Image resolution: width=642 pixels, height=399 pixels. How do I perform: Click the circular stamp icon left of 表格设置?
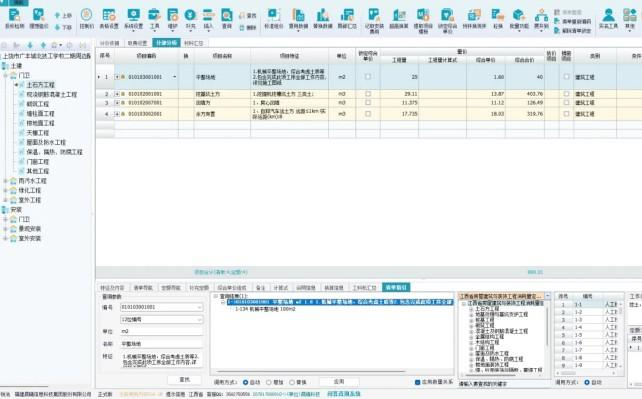pyautogui.click(x=86, y=15)
